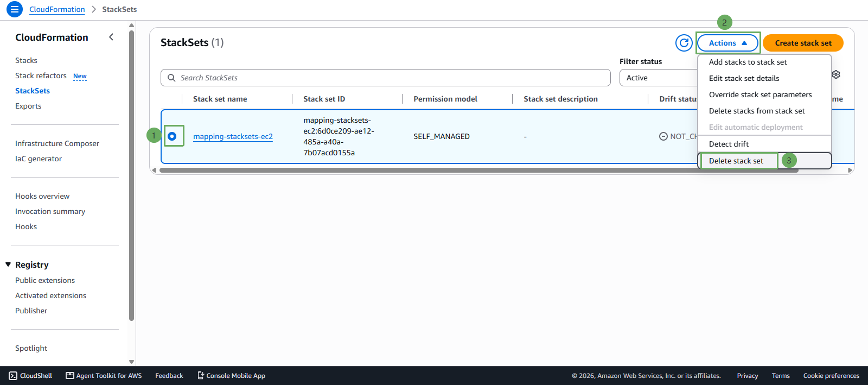Screen dimensions: 868x385
Task: Open Console Mobile App link
Action: pos(231,376)
